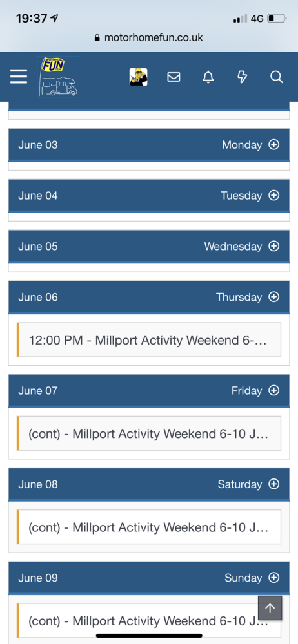This screenshot has width=298, height=644.
Task: Add an event on Monday June 03
Action: 273,144
